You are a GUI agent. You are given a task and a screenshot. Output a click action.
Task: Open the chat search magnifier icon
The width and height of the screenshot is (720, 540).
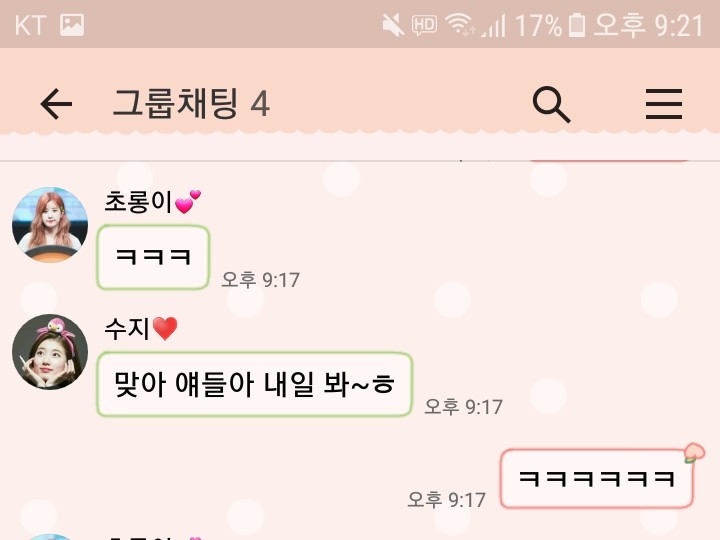(x=551, y=104)
